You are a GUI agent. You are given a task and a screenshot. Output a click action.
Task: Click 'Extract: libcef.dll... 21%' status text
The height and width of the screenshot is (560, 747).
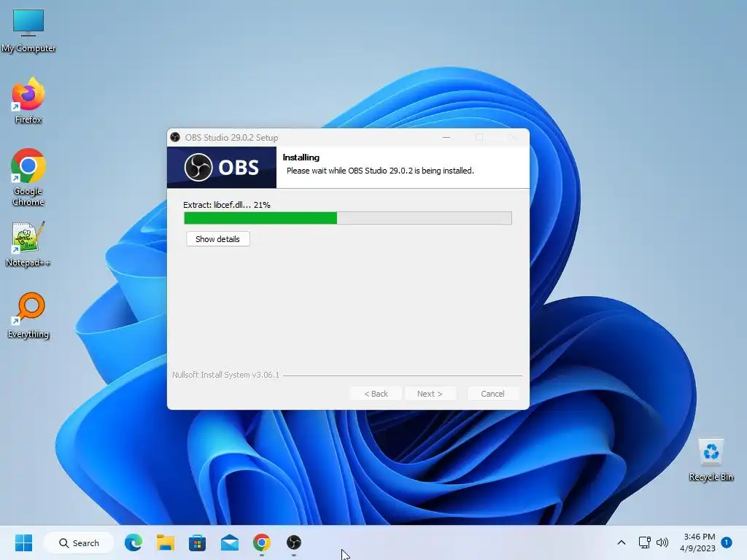227,205
